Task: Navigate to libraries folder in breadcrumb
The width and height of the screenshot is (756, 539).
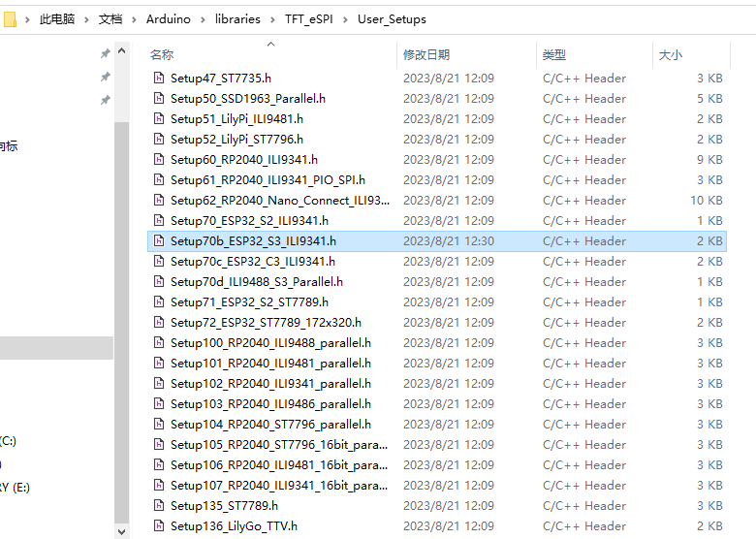Action: click(237, 19)
